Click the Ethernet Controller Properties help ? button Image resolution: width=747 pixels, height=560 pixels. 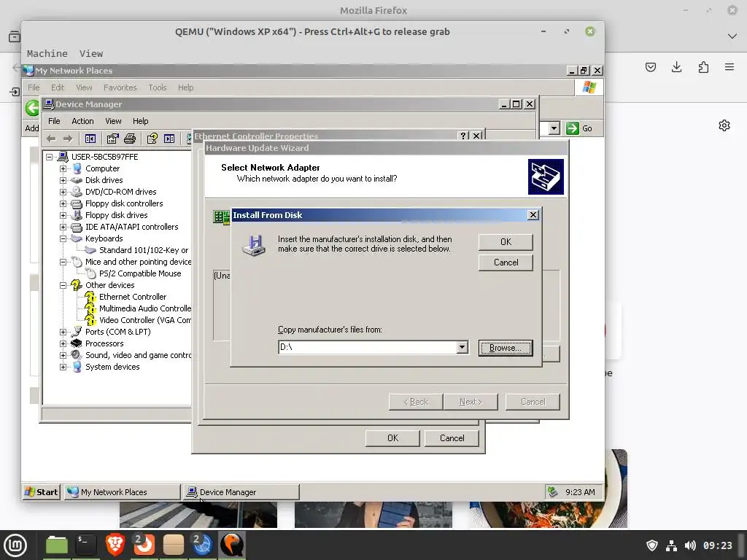(x=463, y=136)
